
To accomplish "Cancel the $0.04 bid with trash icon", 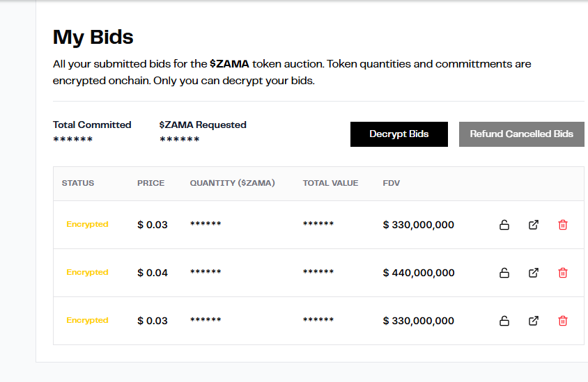I will (563, 273).
